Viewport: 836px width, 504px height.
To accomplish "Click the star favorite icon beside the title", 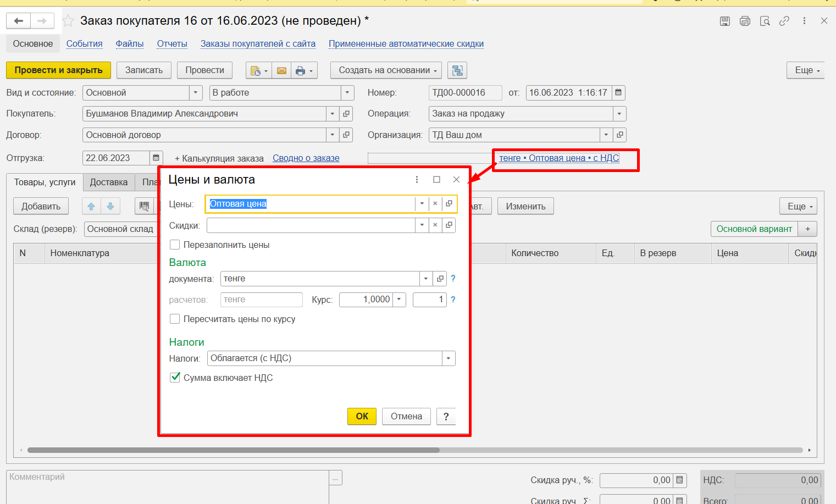I will [68, 21].
